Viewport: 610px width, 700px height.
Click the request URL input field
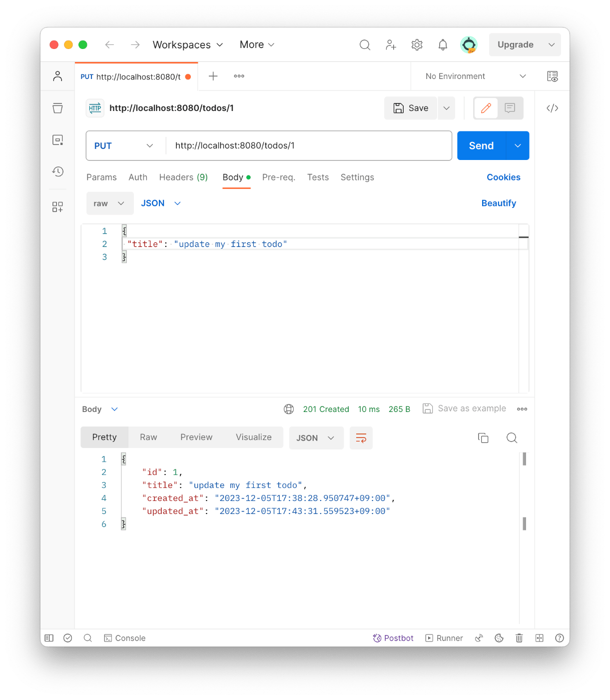pos(309,146)
